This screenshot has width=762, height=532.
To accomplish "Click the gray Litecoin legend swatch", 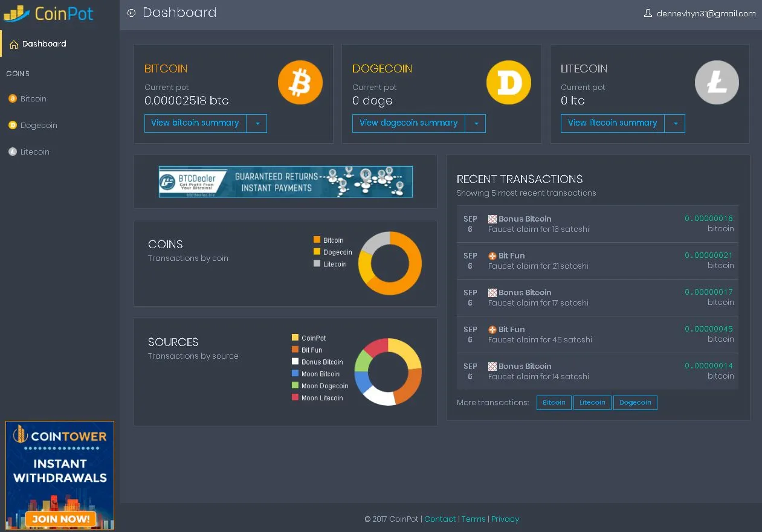I will [x=317, y=264].
